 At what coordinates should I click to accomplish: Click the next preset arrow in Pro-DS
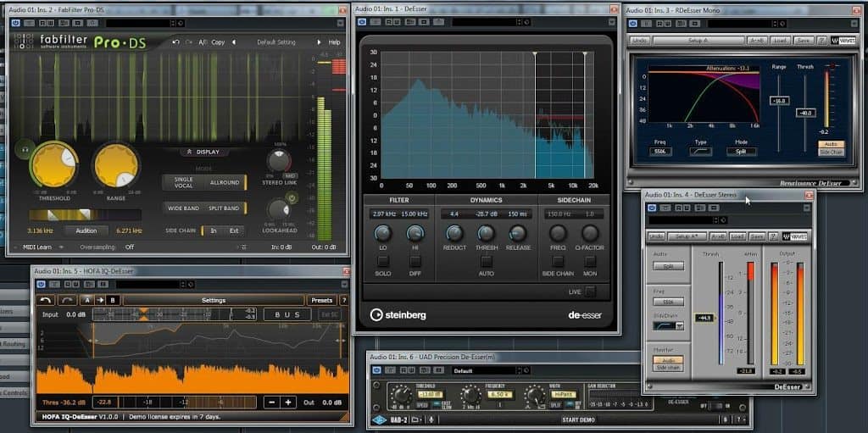(x=320, y=42)
